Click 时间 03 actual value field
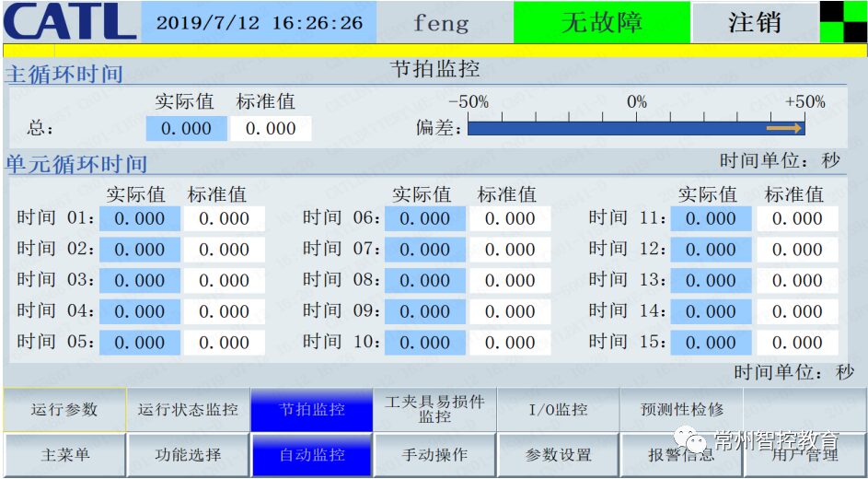The image size is (868, 479). 140,281
